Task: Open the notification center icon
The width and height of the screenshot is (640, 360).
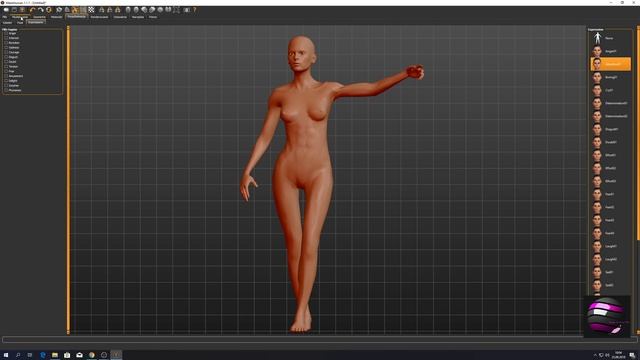Action: tap(632, 355)
